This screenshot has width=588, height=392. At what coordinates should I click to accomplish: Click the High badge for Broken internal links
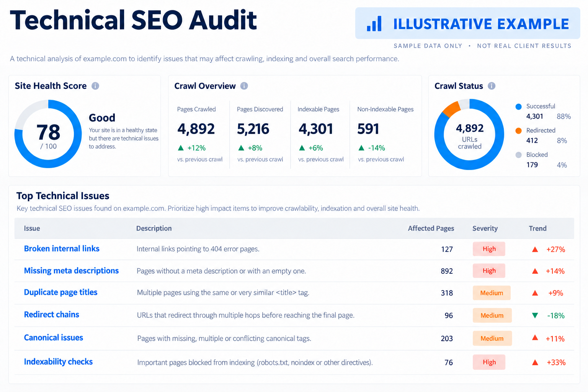[x=489, y=249]
